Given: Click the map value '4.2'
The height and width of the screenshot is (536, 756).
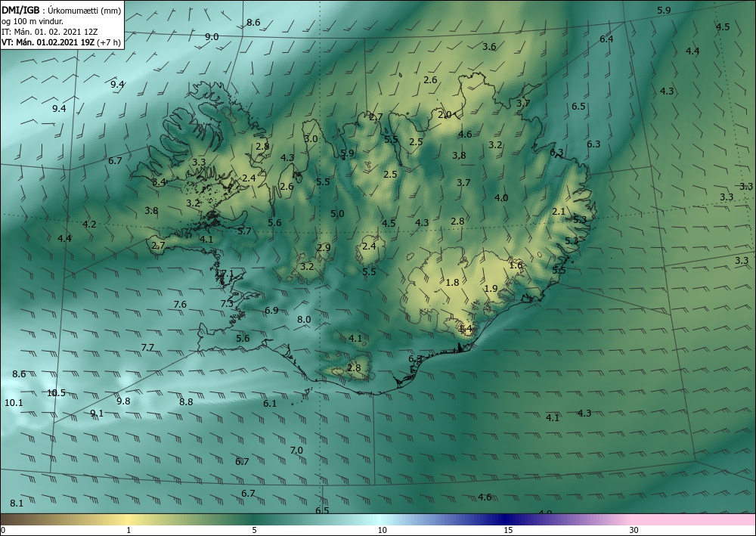Looking at the screenshot, I should pyautogui.click(x=89, y=224).
